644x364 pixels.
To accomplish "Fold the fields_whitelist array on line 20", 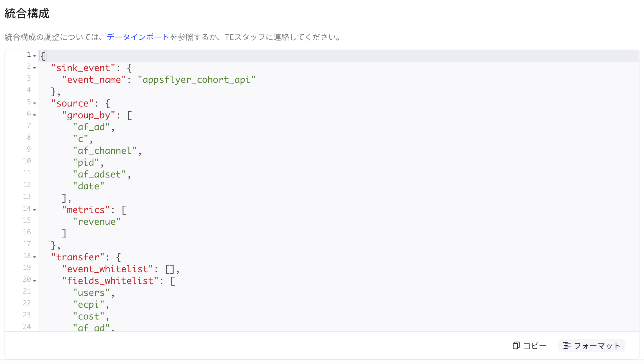I will tap(35, 281).
